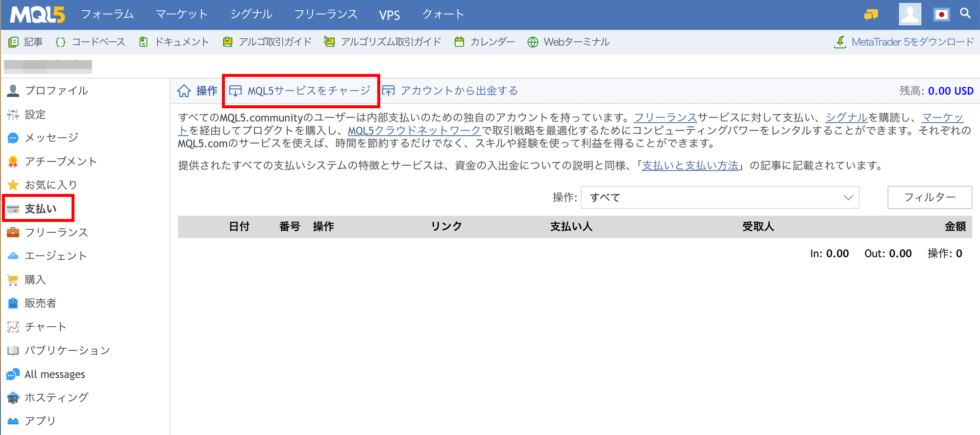Click the 'In: 0.00' total
The image size is (980, 435).
point(829,254)
